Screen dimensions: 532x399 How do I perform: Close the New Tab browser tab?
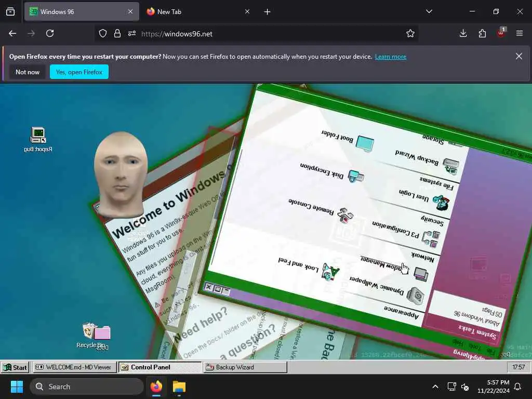tap(247, 12)
